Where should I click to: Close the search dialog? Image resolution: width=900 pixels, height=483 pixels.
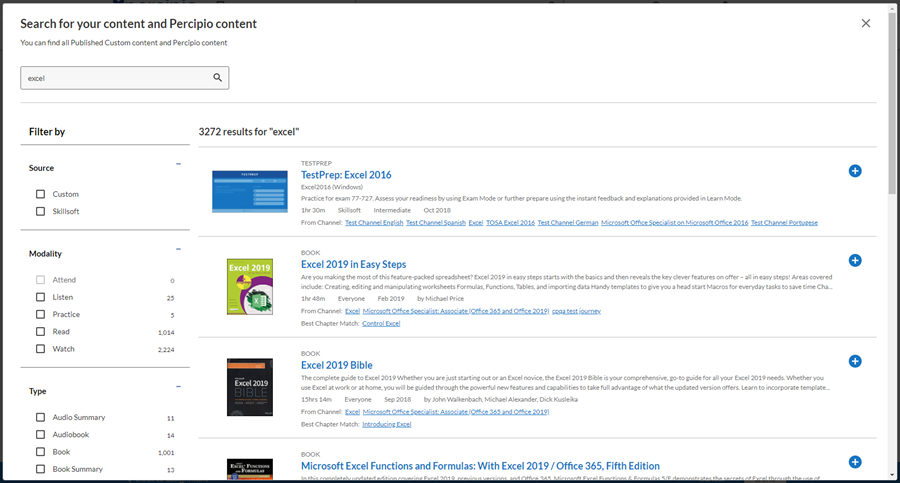[x=866, y=24]
